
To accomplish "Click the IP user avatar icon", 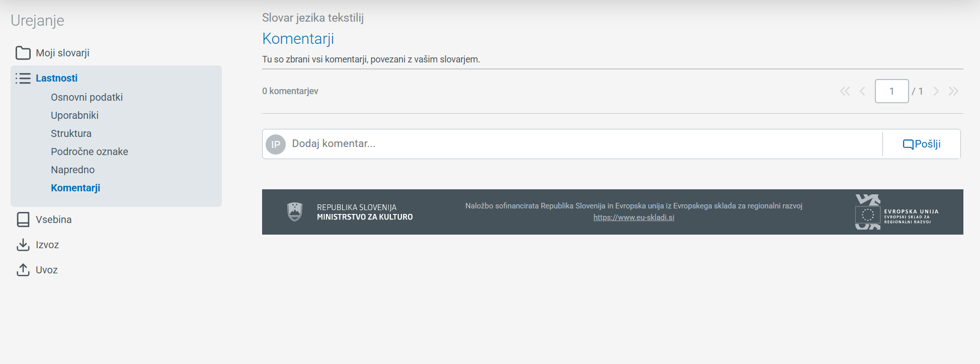I will [276, 144].
